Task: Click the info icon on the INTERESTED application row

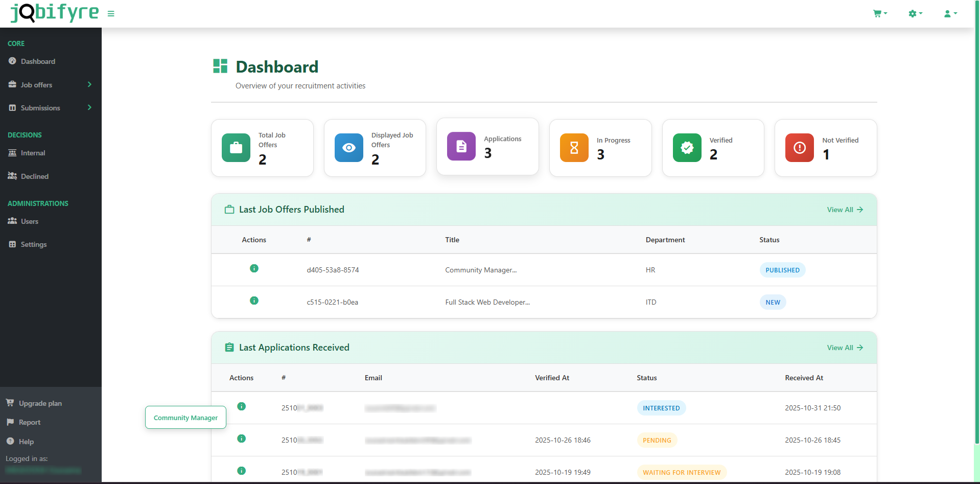Action: point(242,406)
